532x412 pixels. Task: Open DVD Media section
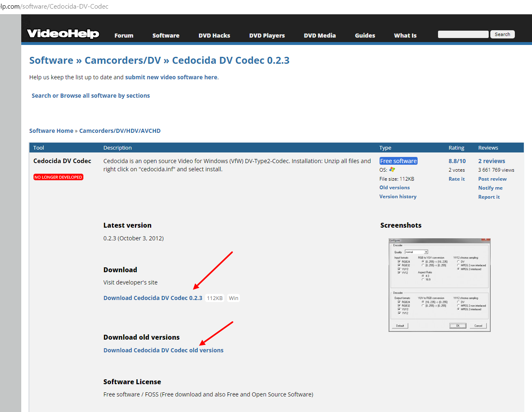[x=320, y=36]
